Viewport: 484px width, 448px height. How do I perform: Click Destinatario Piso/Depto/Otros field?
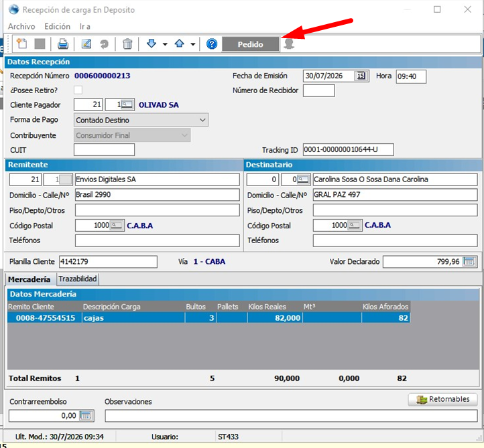click(x=396, y=210)
